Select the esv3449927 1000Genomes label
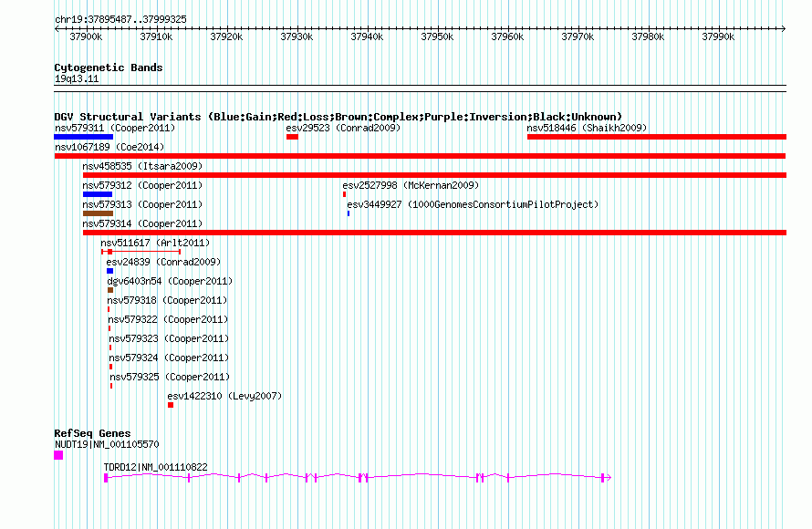 click(x=473, y=204)
